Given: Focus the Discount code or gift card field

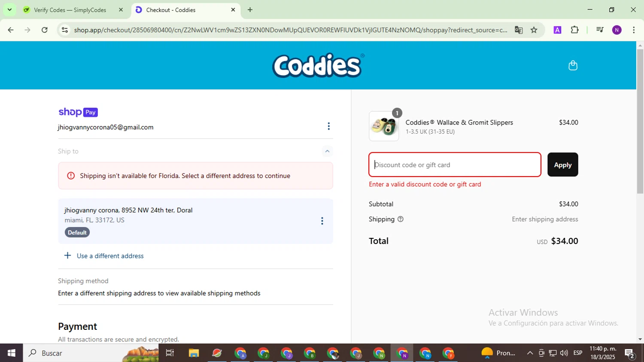Looking at the screenshot, I should click(x=455, y=164).
